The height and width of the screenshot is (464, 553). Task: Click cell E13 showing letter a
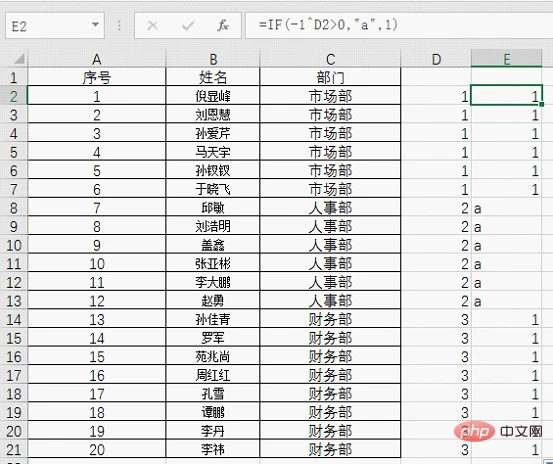coord(506,301)
